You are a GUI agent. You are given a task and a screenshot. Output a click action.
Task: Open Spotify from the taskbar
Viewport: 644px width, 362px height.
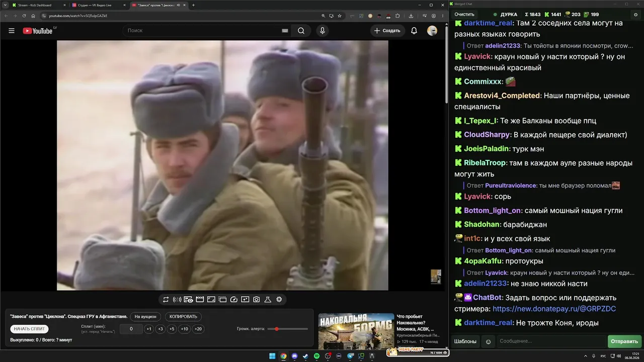[x=316, y=356]
